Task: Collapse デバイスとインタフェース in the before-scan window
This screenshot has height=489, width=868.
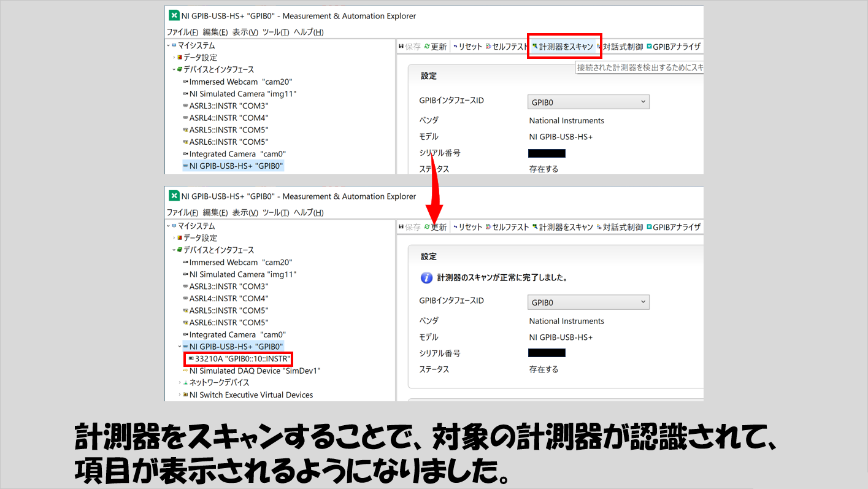Action: [x=174, y=69]
